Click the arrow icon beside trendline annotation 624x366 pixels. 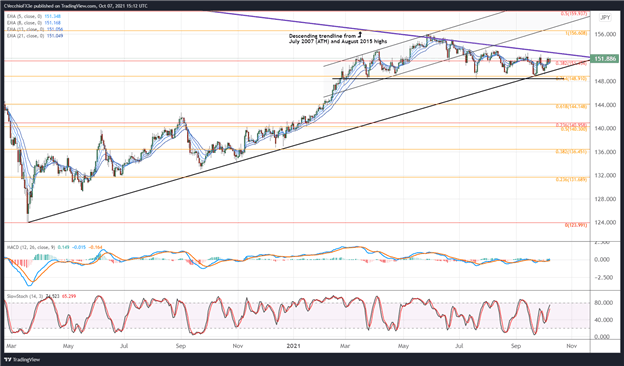(x=360, y=35)
